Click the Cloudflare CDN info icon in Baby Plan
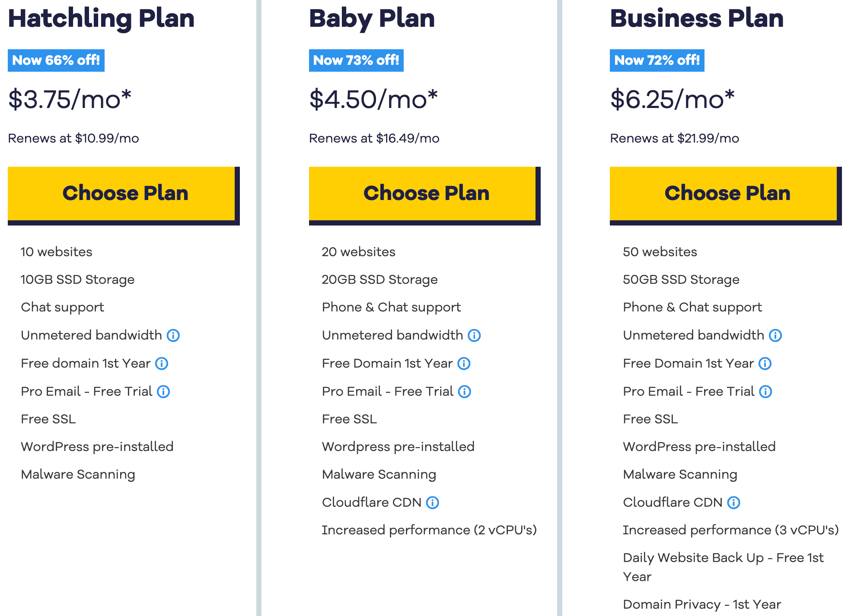The image size is (848, 616). point(433,502)
